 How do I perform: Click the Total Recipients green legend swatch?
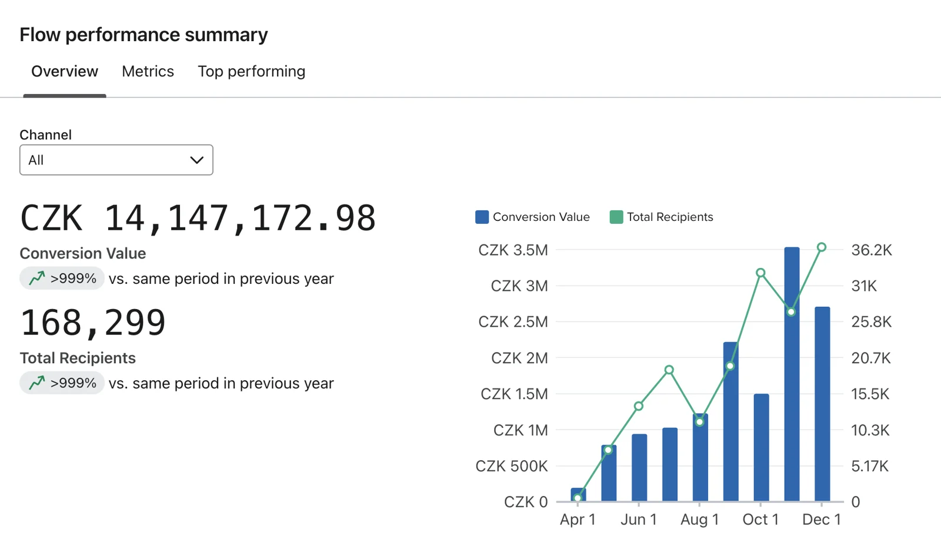click(616, 217)
